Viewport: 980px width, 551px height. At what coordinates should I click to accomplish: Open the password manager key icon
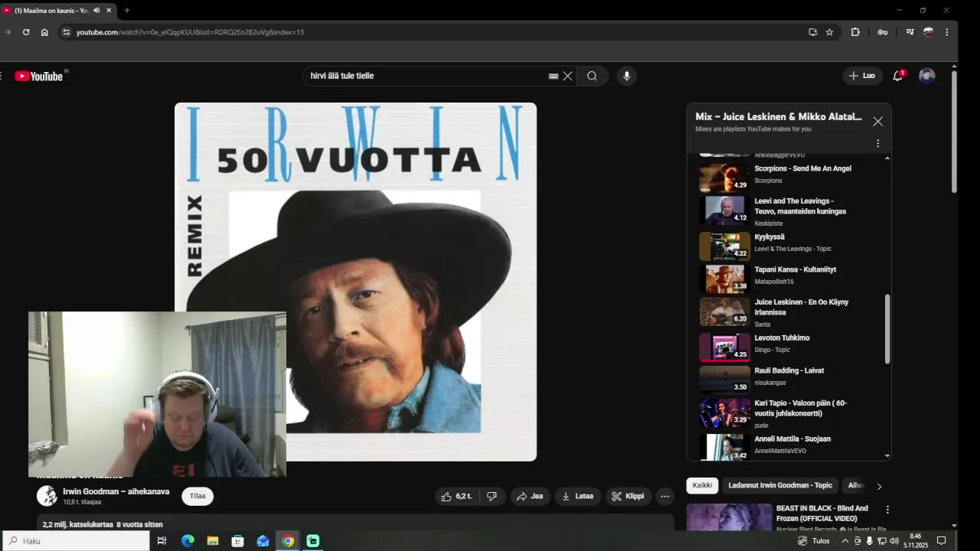point(883,32)
